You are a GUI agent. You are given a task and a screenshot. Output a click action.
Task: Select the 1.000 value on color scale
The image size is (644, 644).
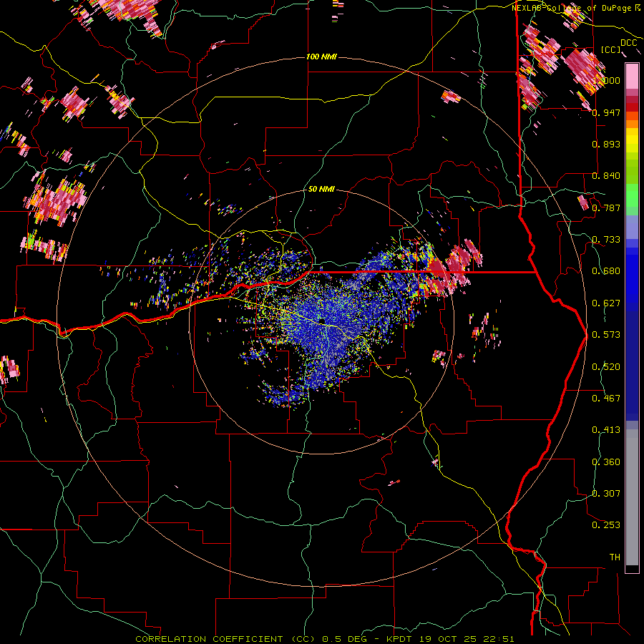(606, 80)
